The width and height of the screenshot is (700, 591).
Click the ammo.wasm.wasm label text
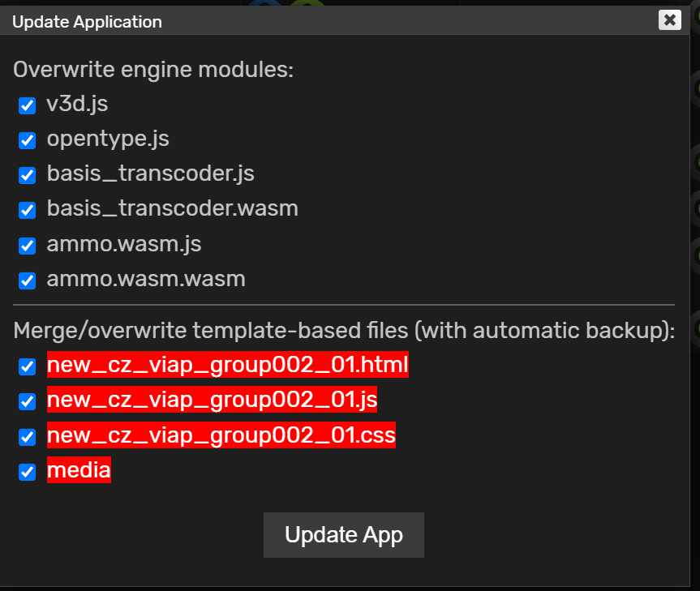[x=146, y=279]
